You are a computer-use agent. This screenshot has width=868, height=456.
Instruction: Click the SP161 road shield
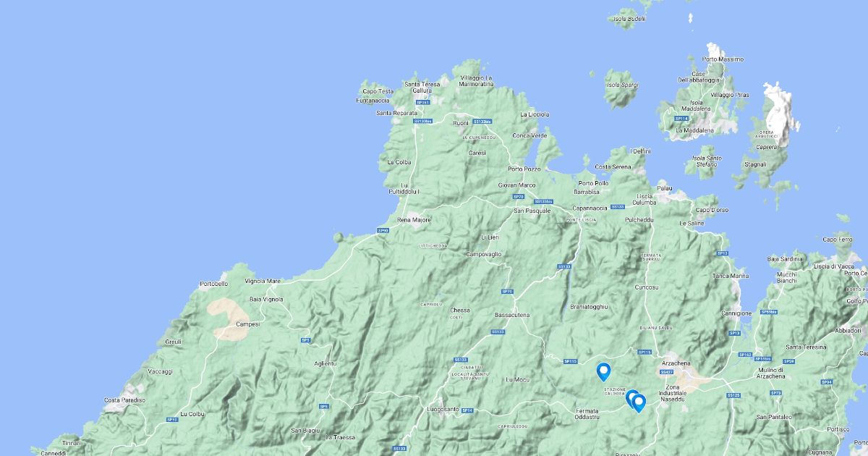(x=424, y=103)
